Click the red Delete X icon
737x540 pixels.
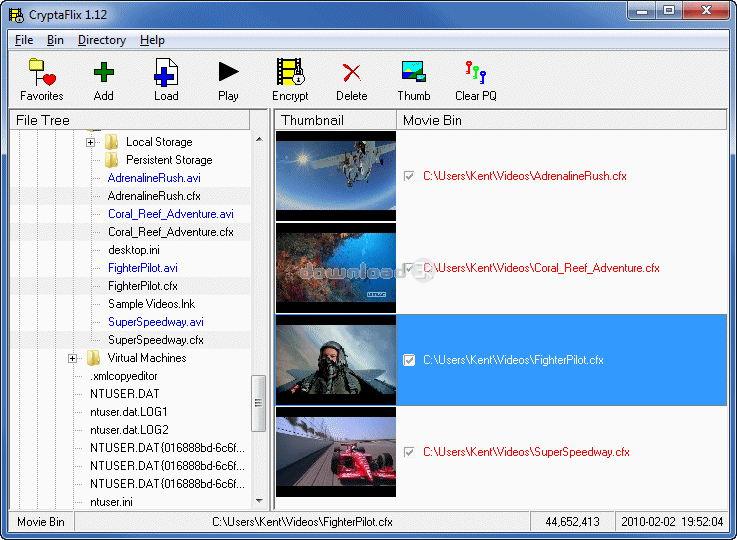click(352, 72)
